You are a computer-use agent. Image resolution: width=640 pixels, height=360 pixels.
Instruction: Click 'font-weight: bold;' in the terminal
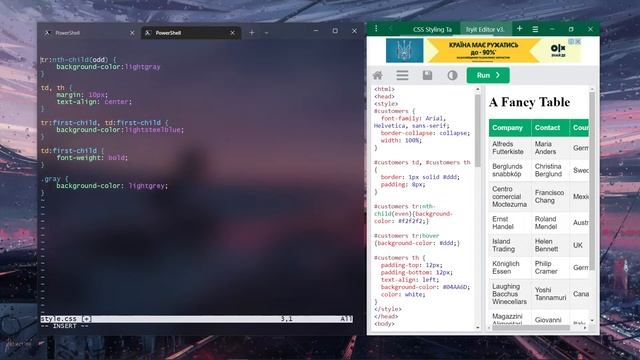pyautogui.click(x=92, y=158)
